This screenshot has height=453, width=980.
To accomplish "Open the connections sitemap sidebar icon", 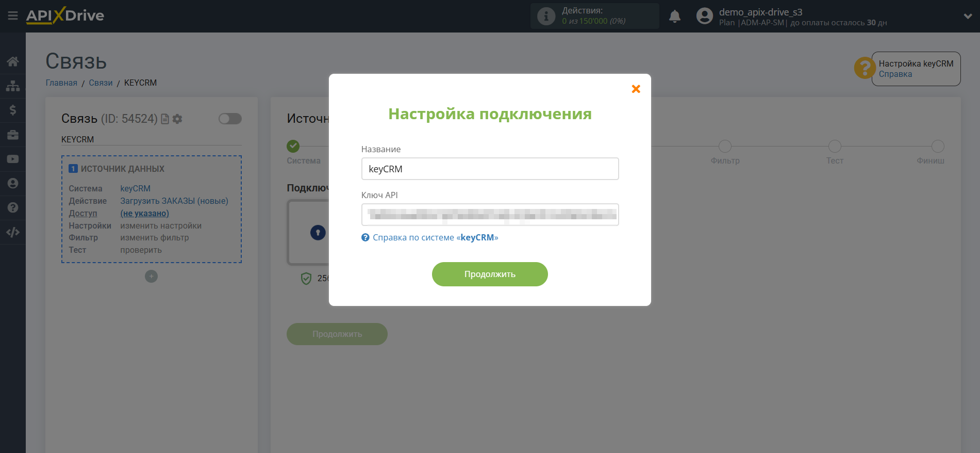I will click(13, 86).
